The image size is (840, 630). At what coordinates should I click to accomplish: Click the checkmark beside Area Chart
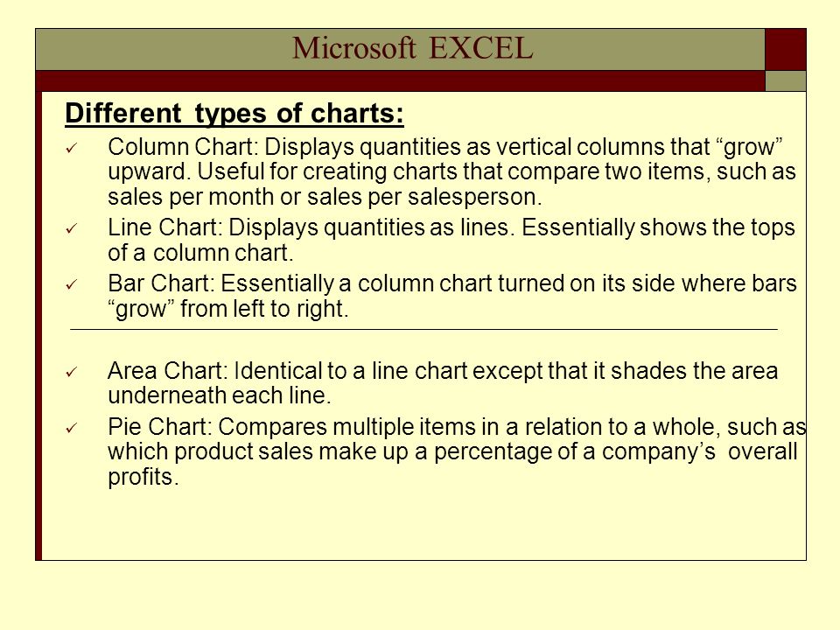(x=72, y=372)
